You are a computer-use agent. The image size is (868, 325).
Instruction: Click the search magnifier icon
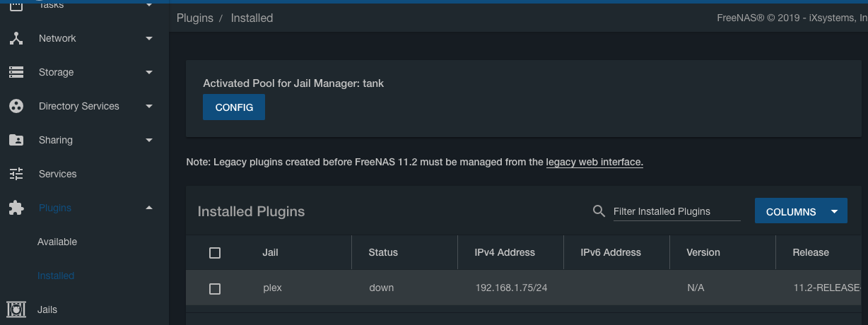coord(599,211)
